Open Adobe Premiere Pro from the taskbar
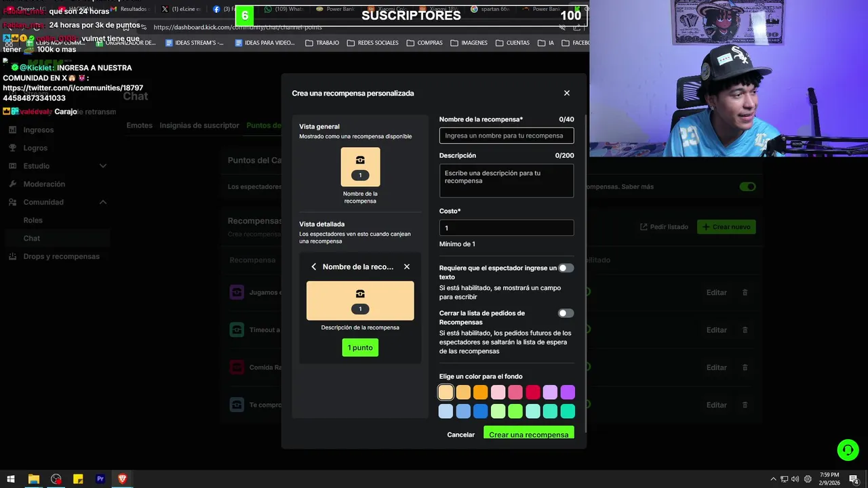This screenshot has width=868, height=488. pos(100,479)
